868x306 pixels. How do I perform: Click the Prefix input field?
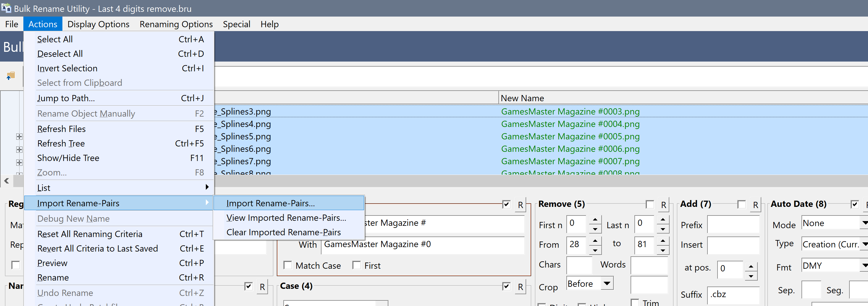733,224
